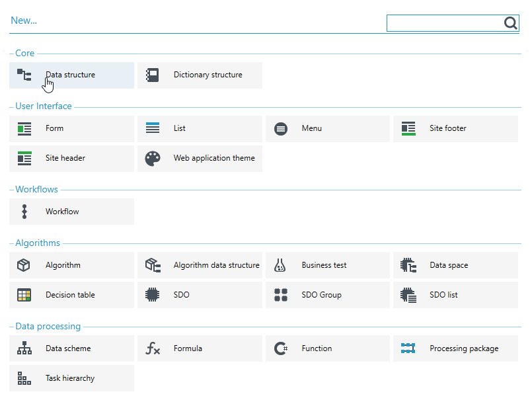The height and width of the screenshot is (404, 532).
Task: Select the Formula fx icon
Action: point(153,348)
